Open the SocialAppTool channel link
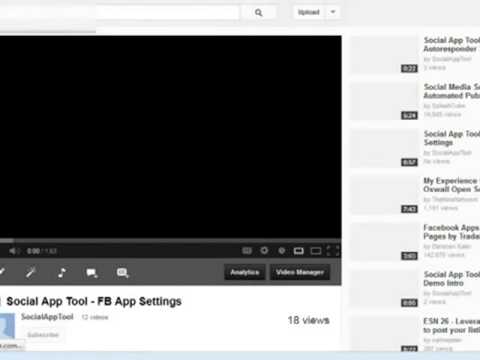This screenshot has width=480, height=360. 47,317
